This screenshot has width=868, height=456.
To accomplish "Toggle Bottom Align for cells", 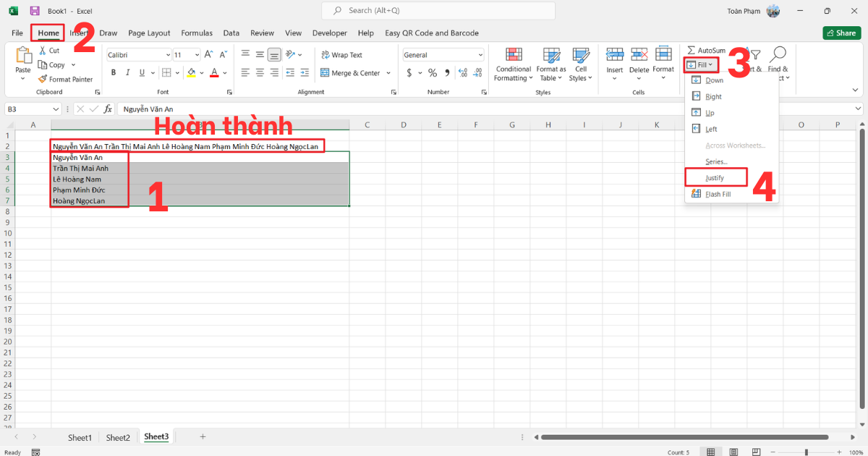I will [274, 54].
